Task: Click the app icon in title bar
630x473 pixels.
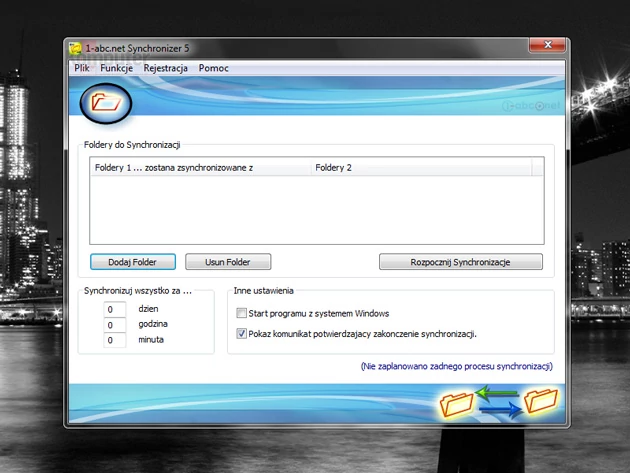Action: 75,49
